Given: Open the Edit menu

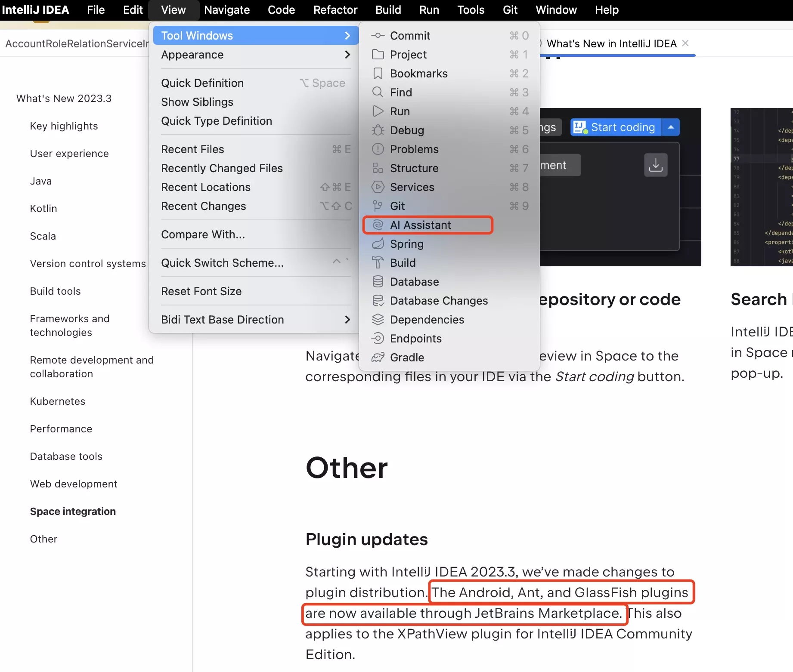Looking at the screenshot, I should point(133,10).
